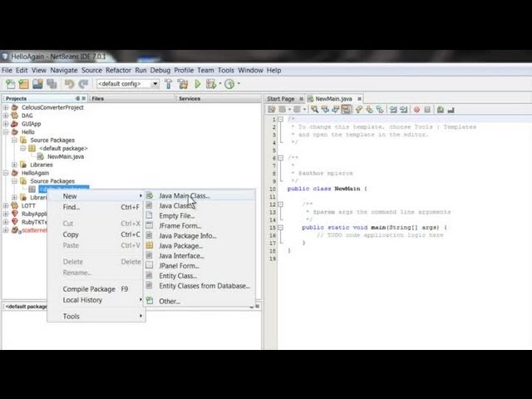Expand Libraries under Hello project

point(14,165)
